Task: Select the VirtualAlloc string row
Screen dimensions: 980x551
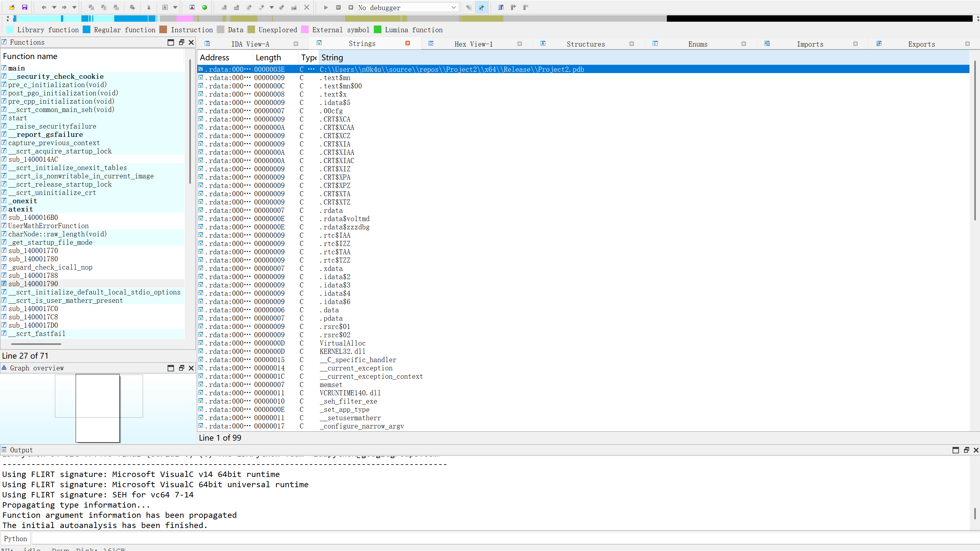Action: click(583, 343)
